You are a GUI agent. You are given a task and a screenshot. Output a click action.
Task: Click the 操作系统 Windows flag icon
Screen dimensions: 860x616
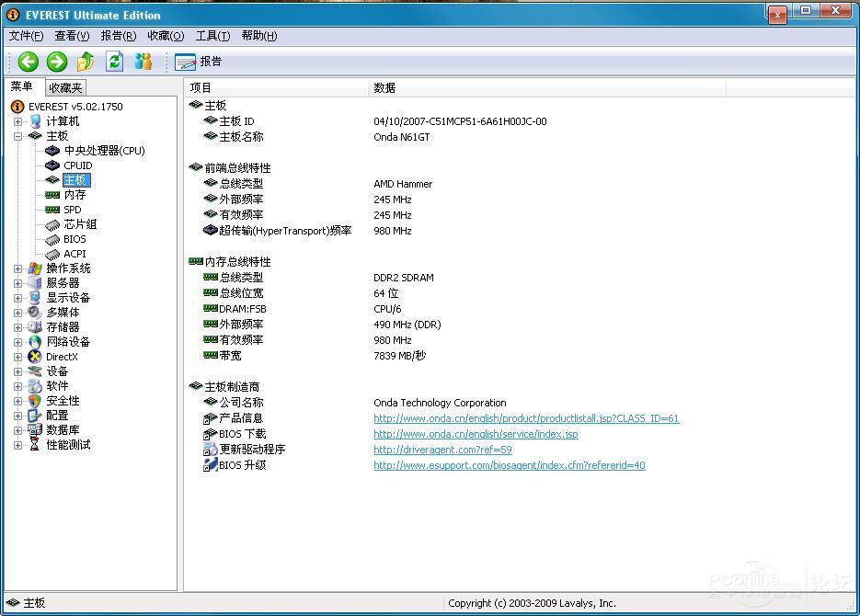point(35,268)
